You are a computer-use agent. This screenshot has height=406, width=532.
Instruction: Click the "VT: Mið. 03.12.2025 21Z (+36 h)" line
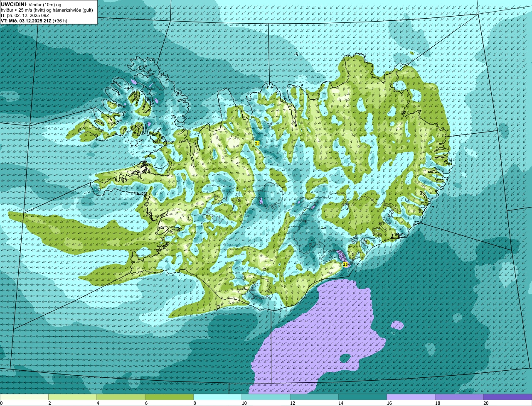click(34, 21)
